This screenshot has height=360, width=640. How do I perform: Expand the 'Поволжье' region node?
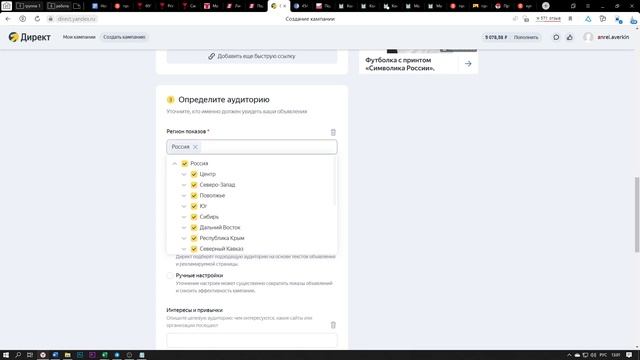click(x=184, y=196)
